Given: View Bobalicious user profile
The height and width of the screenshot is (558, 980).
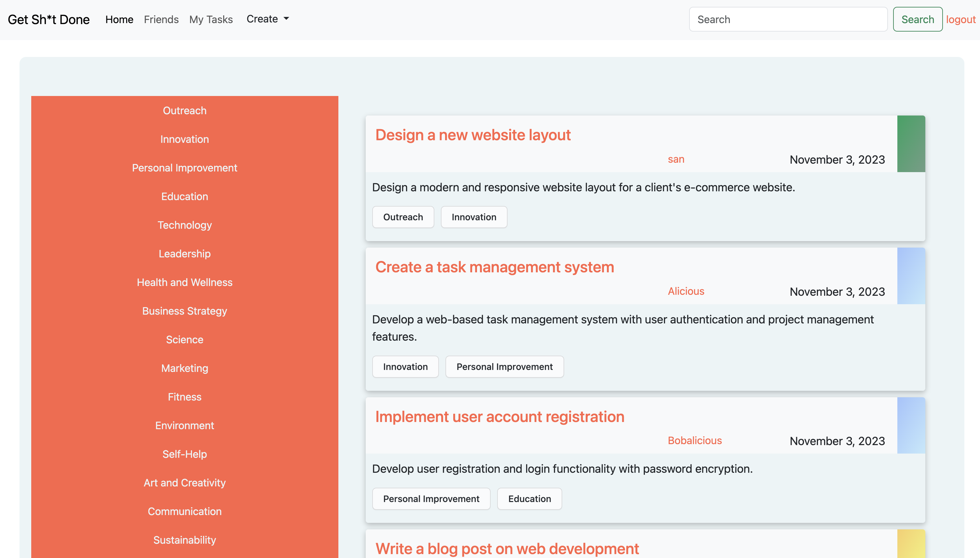Looking at the screenshot, I should (x=694, y=440).
